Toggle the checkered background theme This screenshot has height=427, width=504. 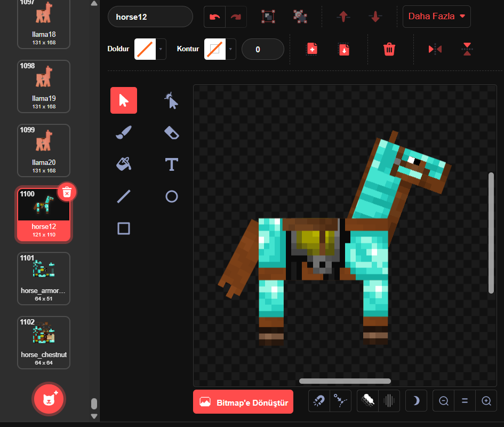pyautogui.click(x=367, y=401)
